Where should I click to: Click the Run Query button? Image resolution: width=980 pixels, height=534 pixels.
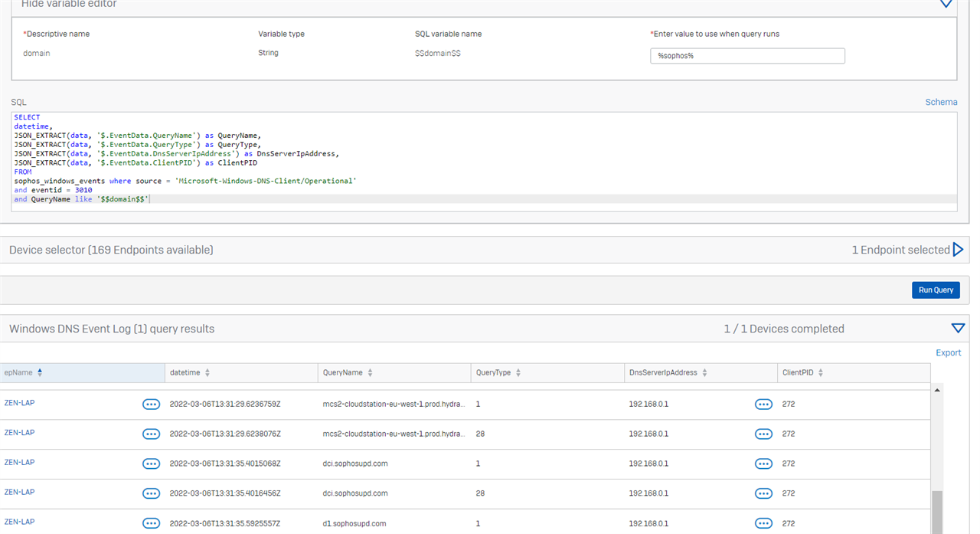pos(935,290)
